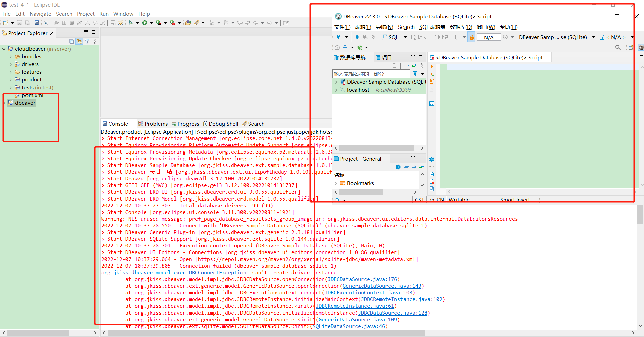Start debugging with Eclipse bug icon
Viewport: 644px width, 337px height.
point(131,22)
